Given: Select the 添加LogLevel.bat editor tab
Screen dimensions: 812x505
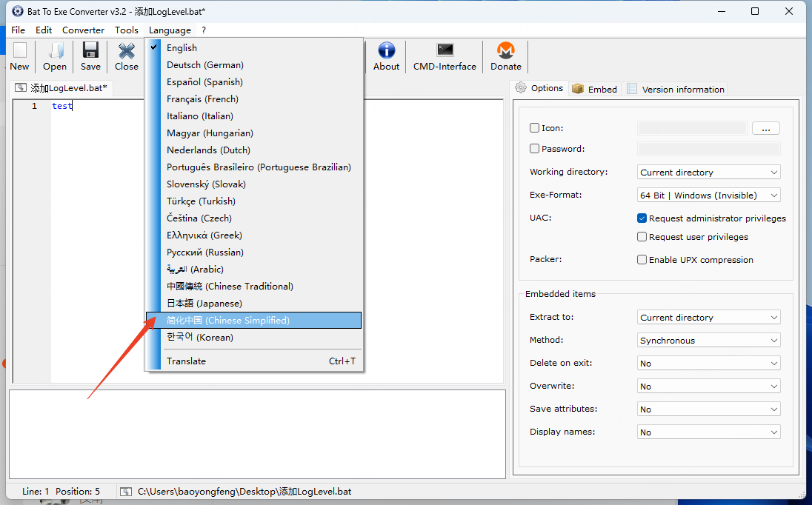Looking at the screenshot, I should (x=61, y=88).
